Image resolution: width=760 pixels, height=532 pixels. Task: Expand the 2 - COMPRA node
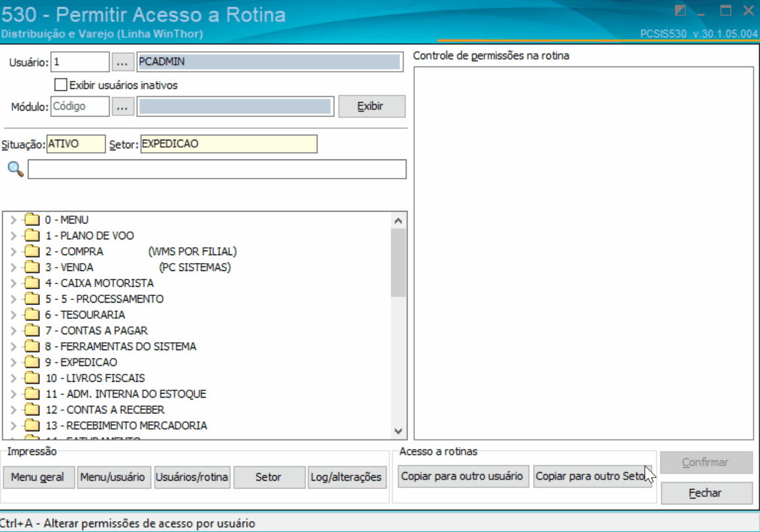coord(14,251)
